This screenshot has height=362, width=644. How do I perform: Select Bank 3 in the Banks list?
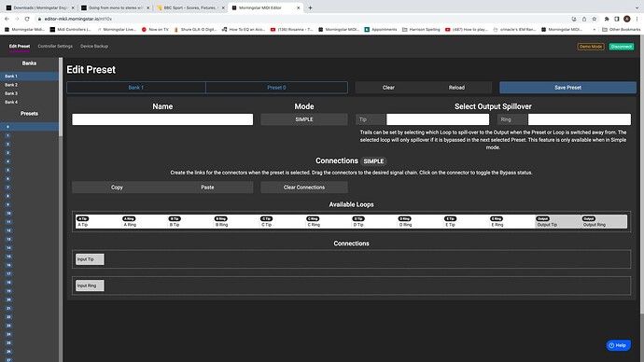pos(29,93)
